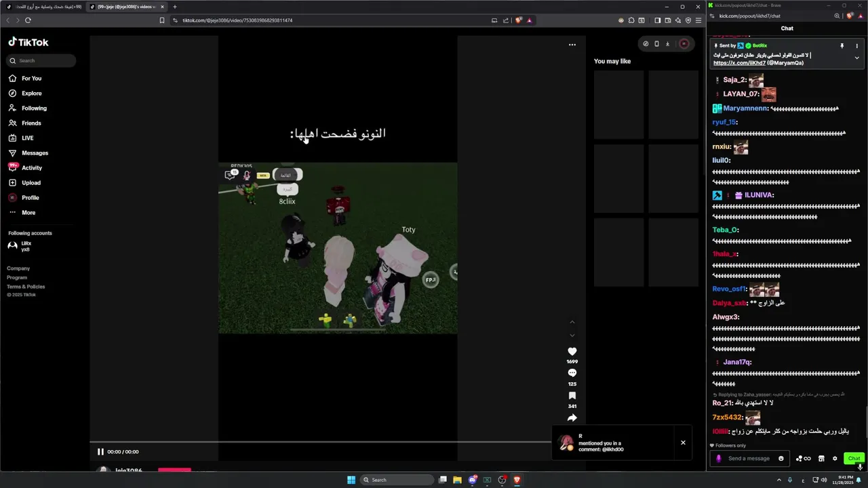The height and width of the screenshot is (488, 868).
Task: Click the phone icon in floating toolbar
Action: tap(656, 44)
